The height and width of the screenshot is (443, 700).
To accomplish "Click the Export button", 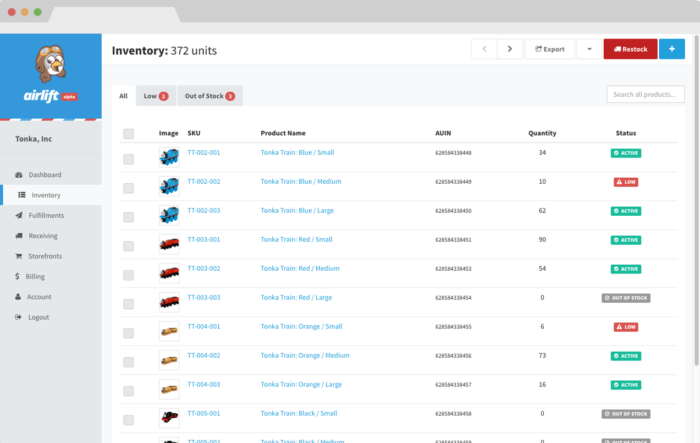I will pos(550,49).
